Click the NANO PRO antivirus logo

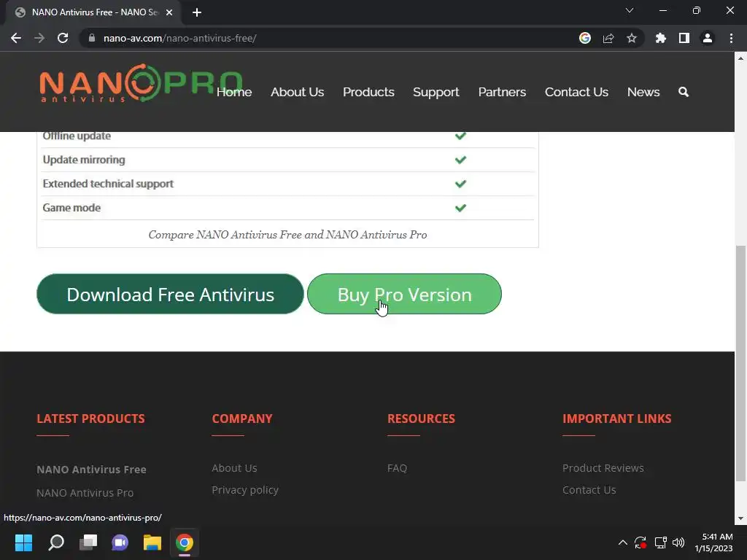click(142, 83)
